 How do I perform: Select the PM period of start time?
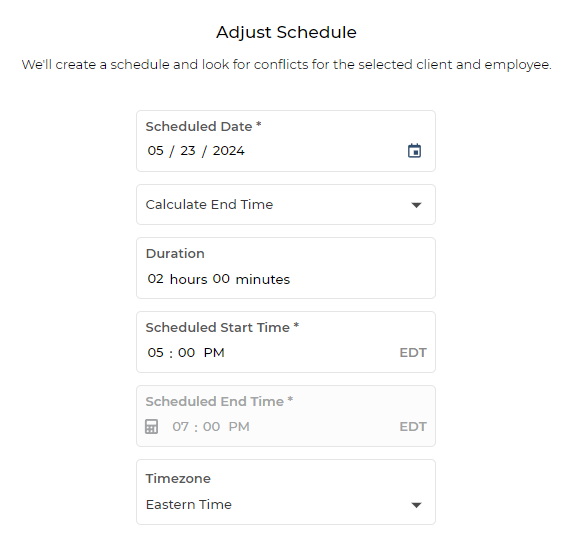pyautogui.click(x=214, y=352)
